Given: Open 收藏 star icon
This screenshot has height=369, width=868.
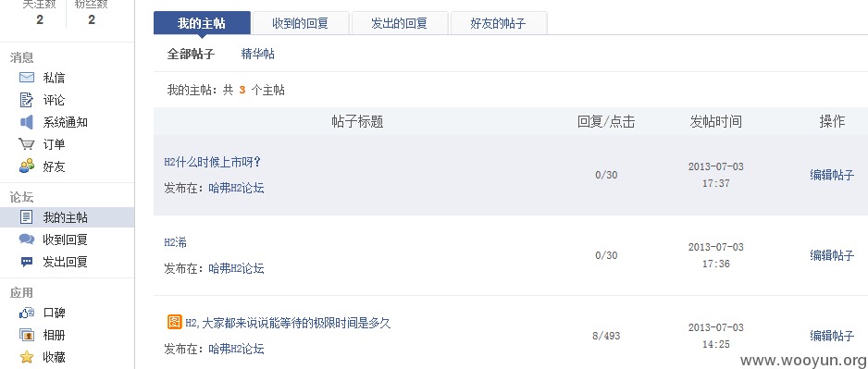Looking at the screenshot, I should [x=27, y=357].
